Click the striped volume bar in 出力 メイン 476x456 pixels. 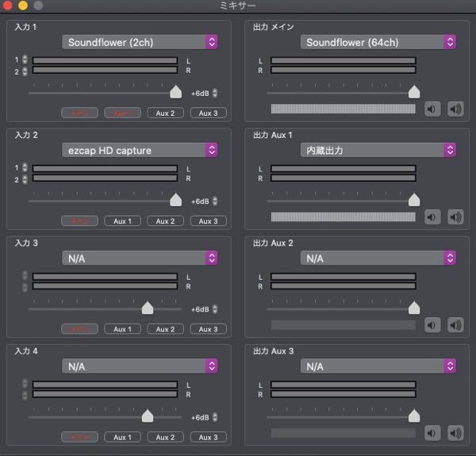pos(343,109)
